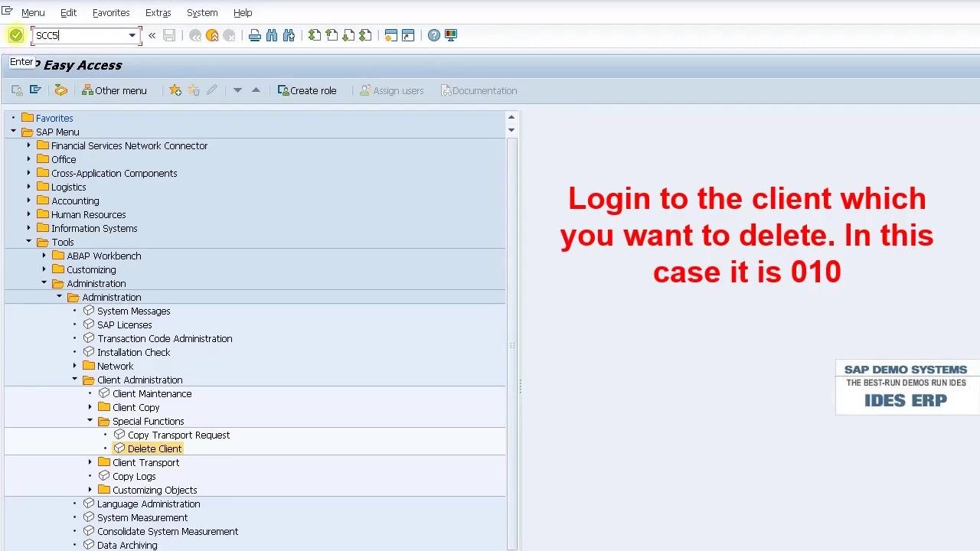980x551 pixels.
Task: Select Client Maintenance tree node
Action: point(152,393)
